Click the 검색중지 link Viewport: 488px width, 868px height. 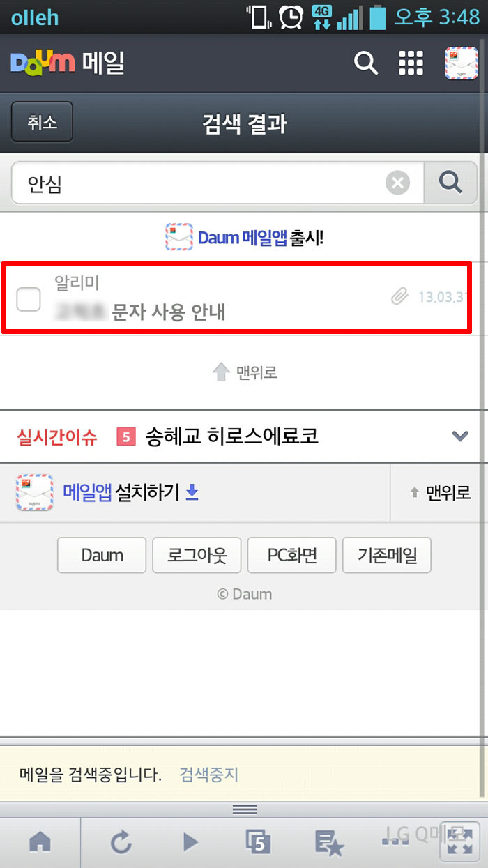click(x=209, y=774)
